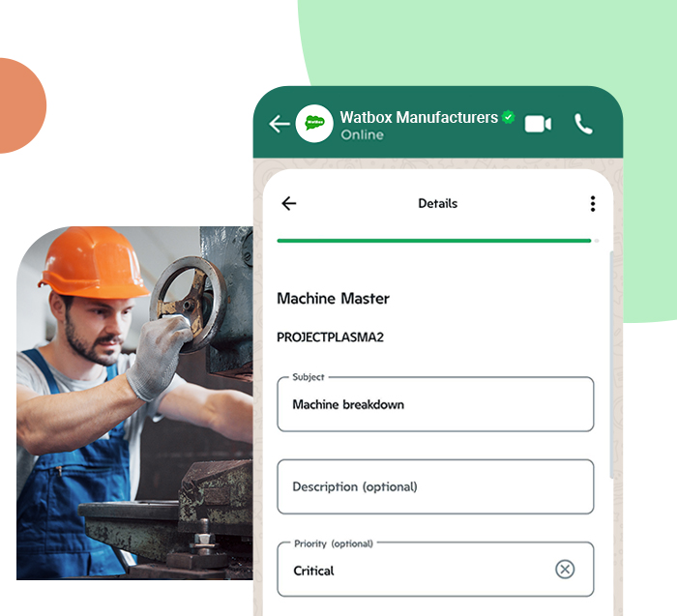Screen dimensions: 677x616
Task: Clear the Critical priority selection
Action: tap(564, 569)
